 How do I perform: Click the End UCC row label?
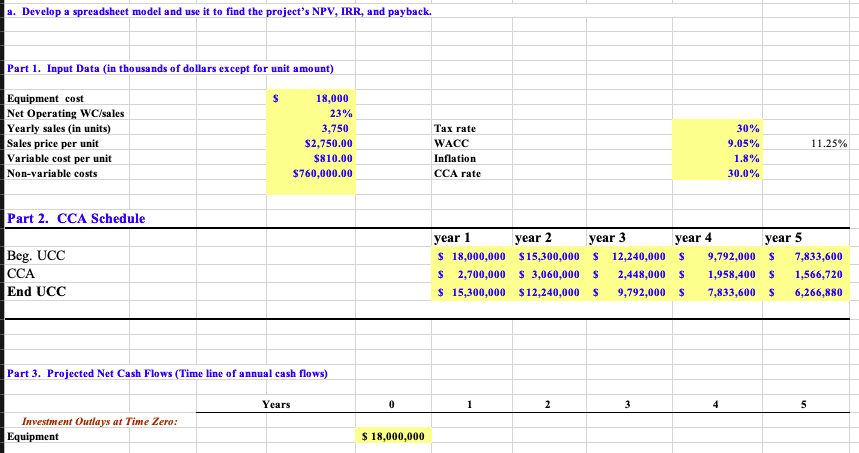[x=36, y=291]
